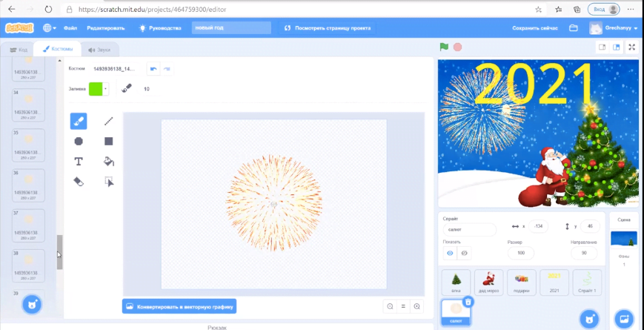Open the choose backdrop button
Screen dimensions: 644x330
click(x=624, y=319)
